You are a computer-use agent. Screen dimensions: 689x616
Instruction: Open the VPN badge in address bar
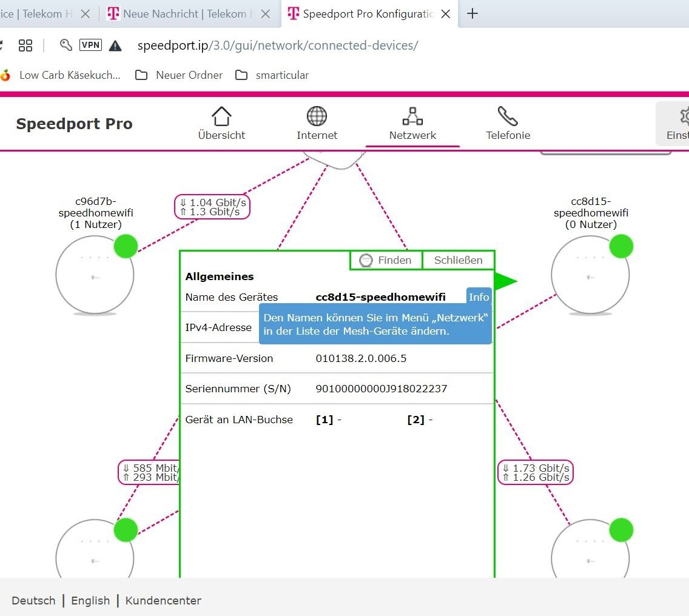tap(90, 45)
